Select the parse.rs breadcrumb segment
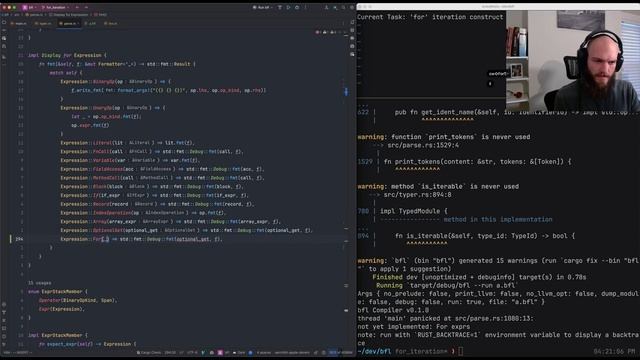The height and width of the screenshot is (360, 640). pos(35,15)
